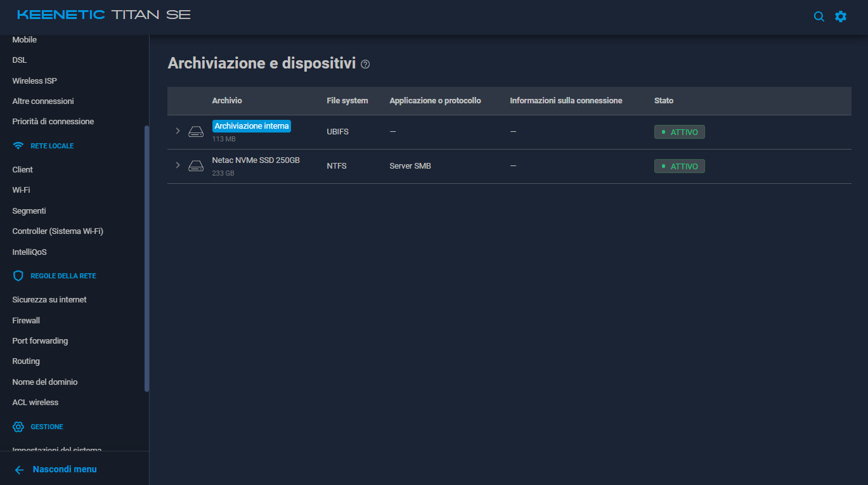Open Port forwarding page

pyautogui.click(x=40, y=340)
